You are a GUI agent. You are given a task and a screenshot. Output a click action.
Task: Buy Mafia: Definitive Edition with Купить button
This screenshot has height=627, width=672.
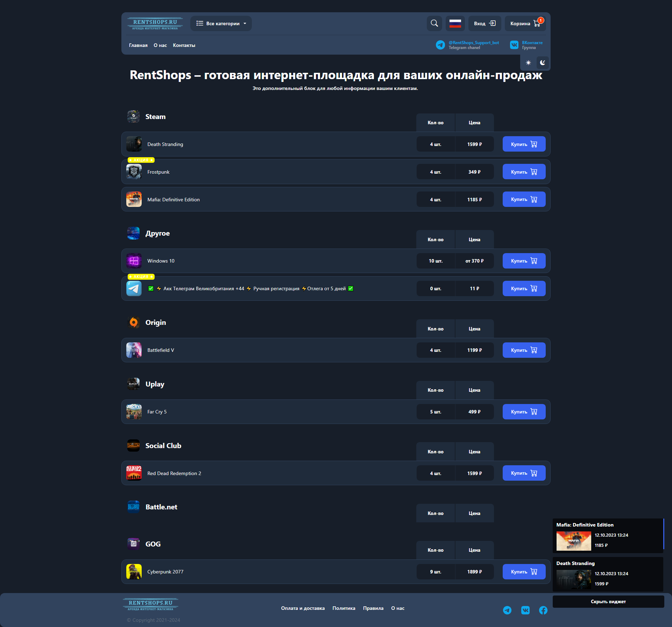[524, 199]
